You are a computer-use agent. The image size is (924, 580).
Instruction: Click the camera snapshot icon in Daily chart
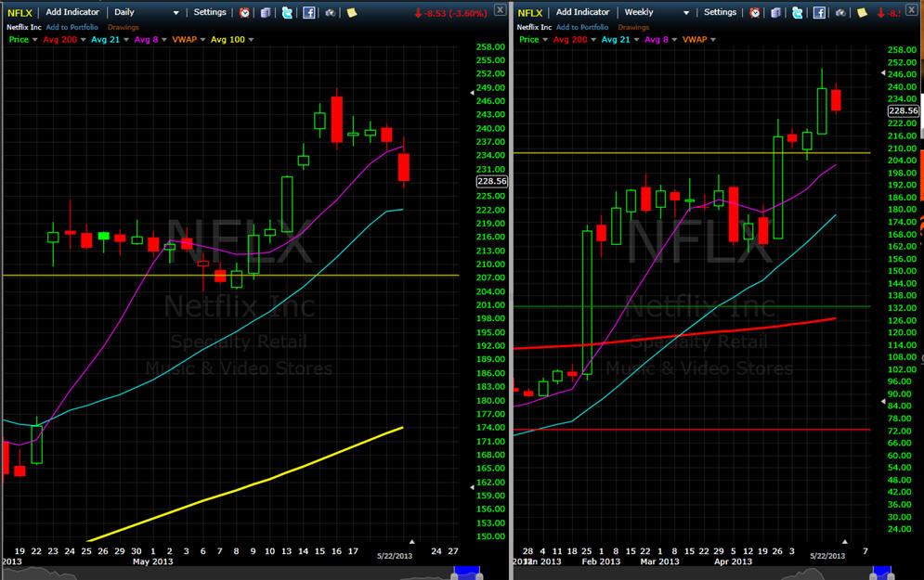[x=330, y=12]
